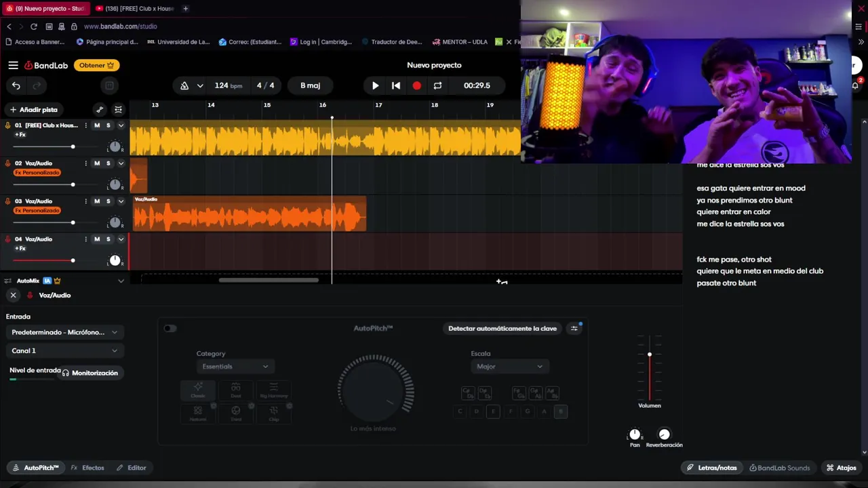The width and height of the screenshot is (868, 488).
Task: Open the Essentials category dropdown
Action: [x=235, y=367]
